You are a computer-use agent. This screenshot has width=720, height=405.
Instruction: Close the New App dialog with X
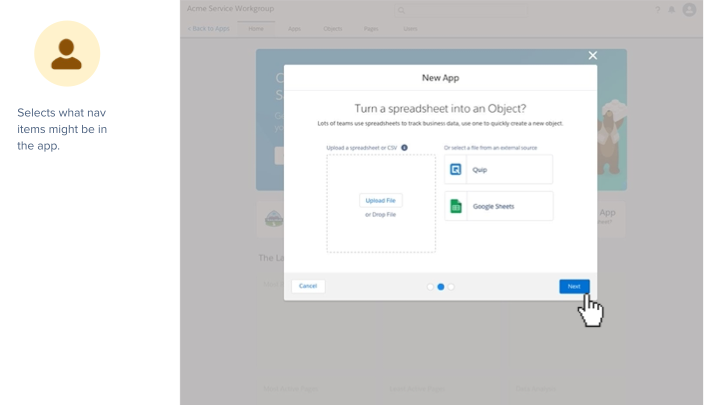(592, 56)
